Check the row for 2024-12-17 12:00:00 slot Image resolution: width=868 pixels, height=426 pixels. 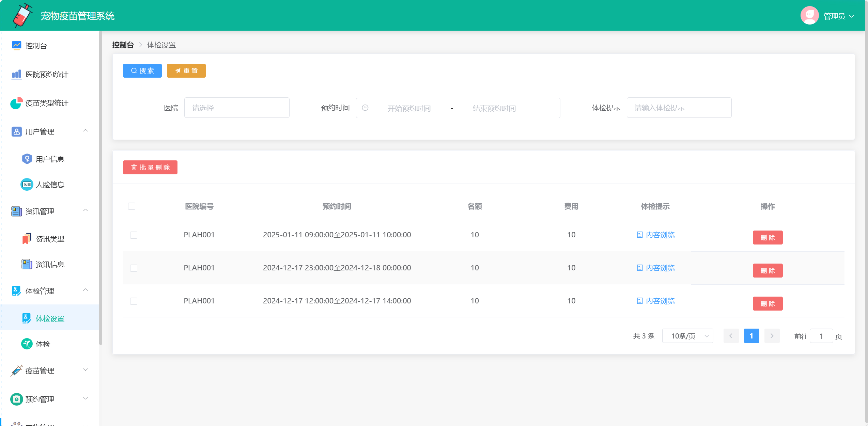[134, 301]
